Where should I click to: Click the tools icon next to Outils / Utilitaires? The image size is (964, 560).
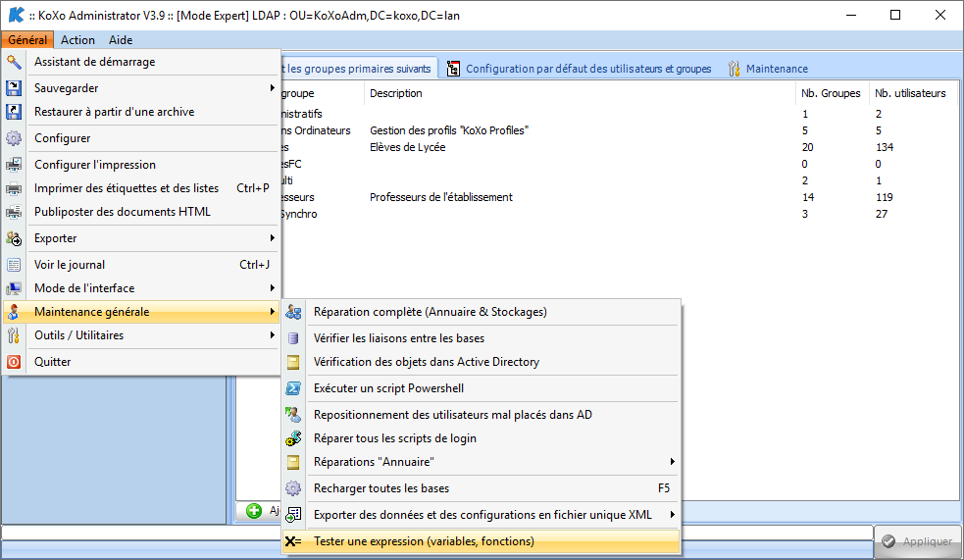click(x=14, y=335)
